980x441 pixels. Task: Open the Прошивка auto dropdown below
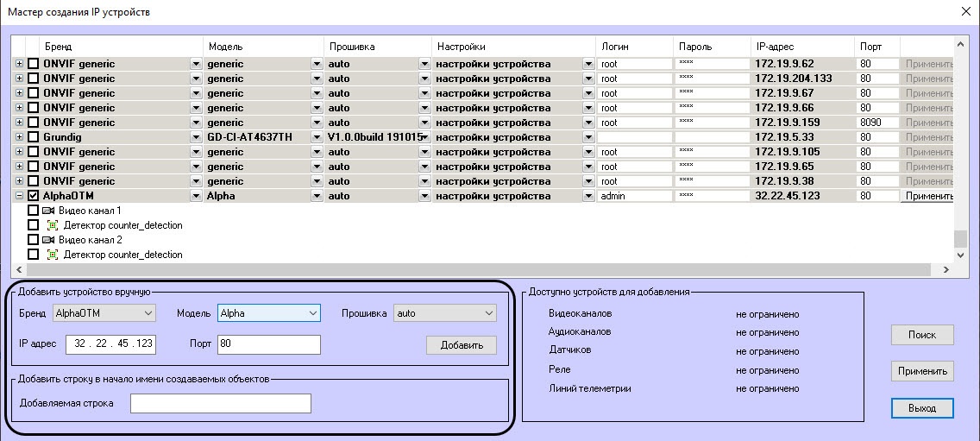[445, 312]
